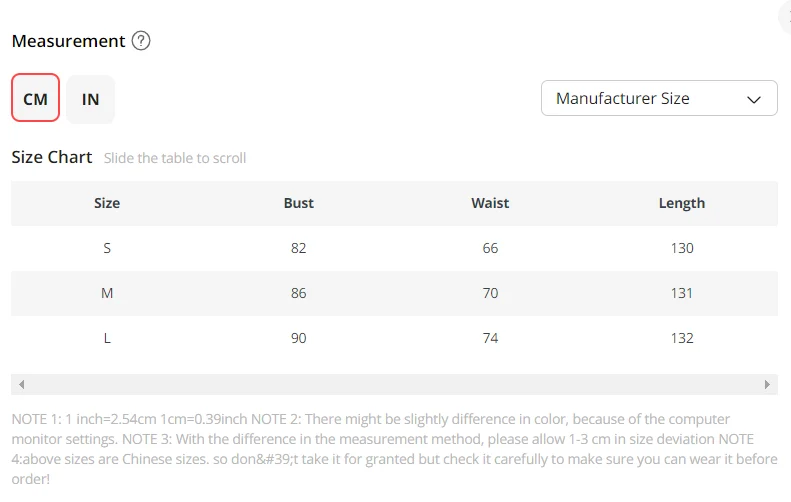Click the Measurement help question mark icon
Screen dimensions: 791x502
pyautogui.click(x=141, y=41)
